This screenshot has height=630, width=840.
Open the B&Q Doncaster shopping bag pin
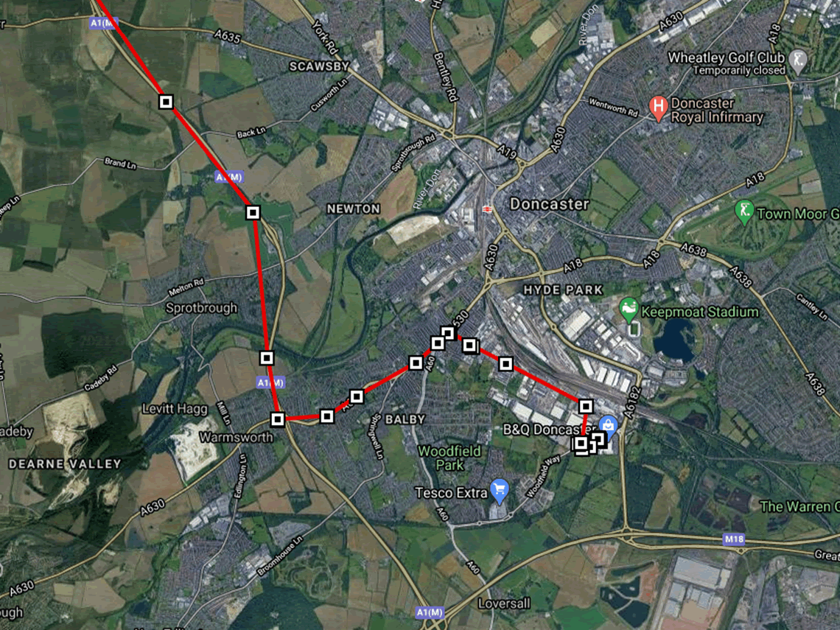[x=608, y=426]
